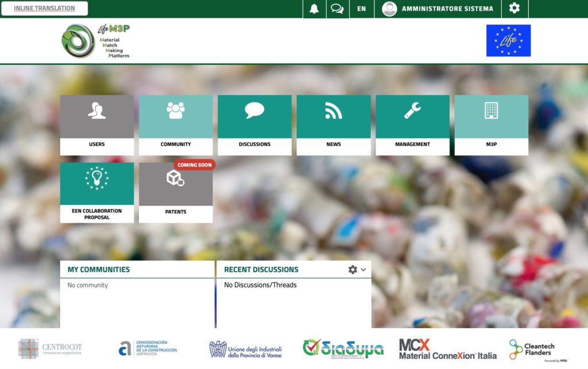Image resolution: width=588 pixels, height=369 pixels.
Task: Open the Users tile
Action: [x=97, y=125]
